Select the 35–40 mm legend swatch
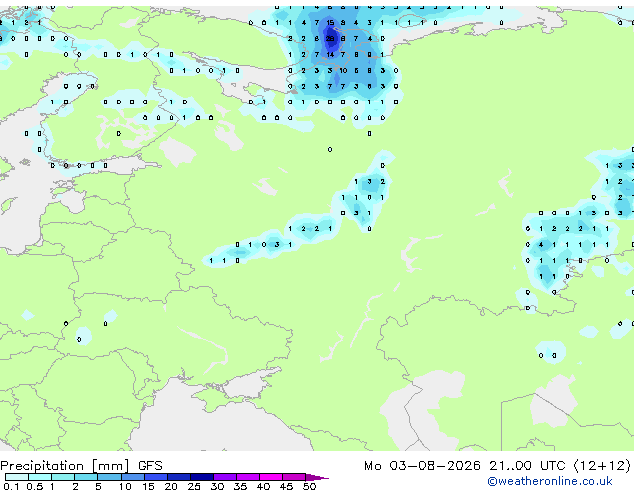Image resolution: width=634 pixels, height=490 pixels. (247, 477)
